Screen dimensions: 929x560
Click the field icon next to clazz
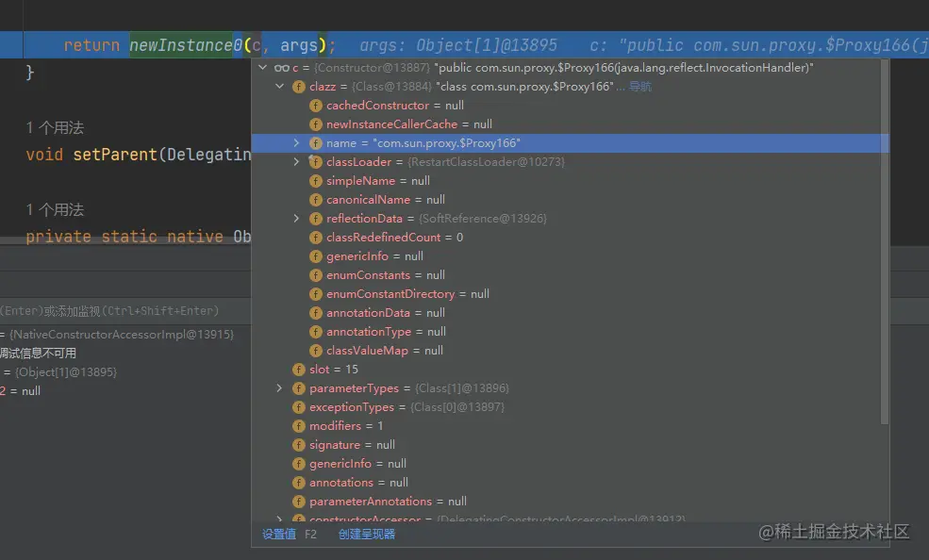299,87
